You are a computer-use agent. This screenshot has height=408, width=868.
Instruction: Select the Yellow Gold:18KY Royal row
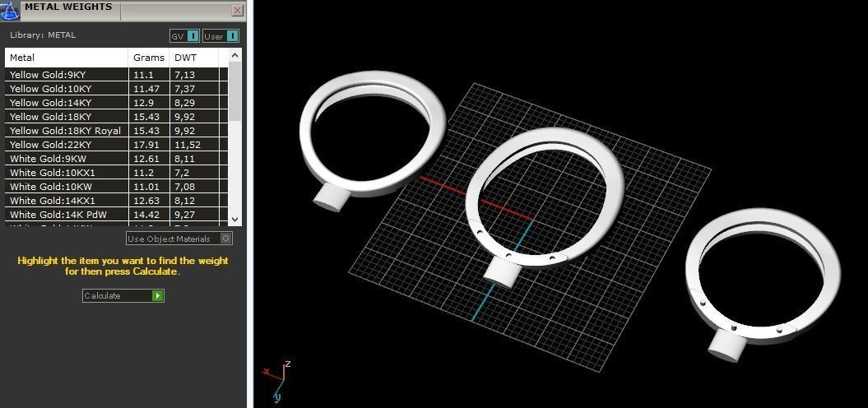116,131
